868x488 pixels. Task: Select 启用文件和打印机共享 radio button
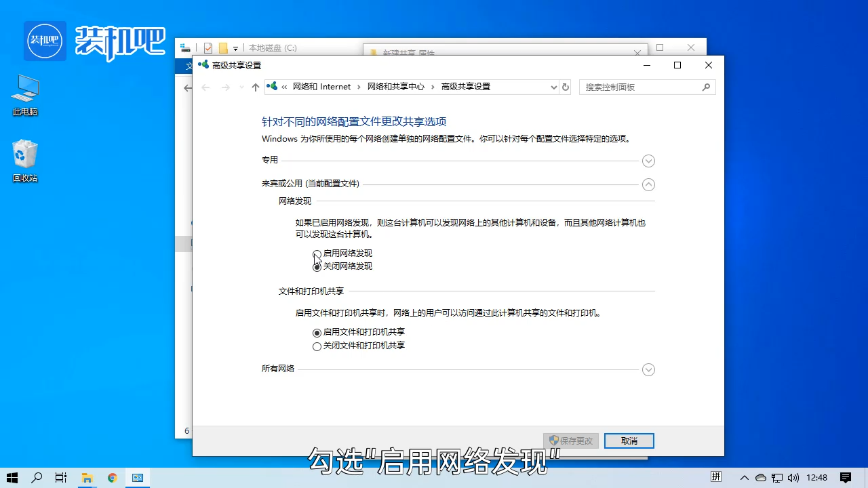click(317, 332)
